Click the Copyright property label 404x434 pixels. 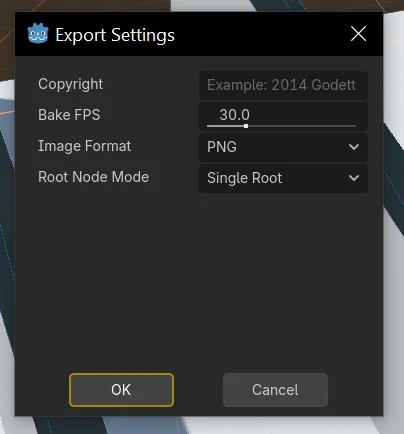(71, 84)
